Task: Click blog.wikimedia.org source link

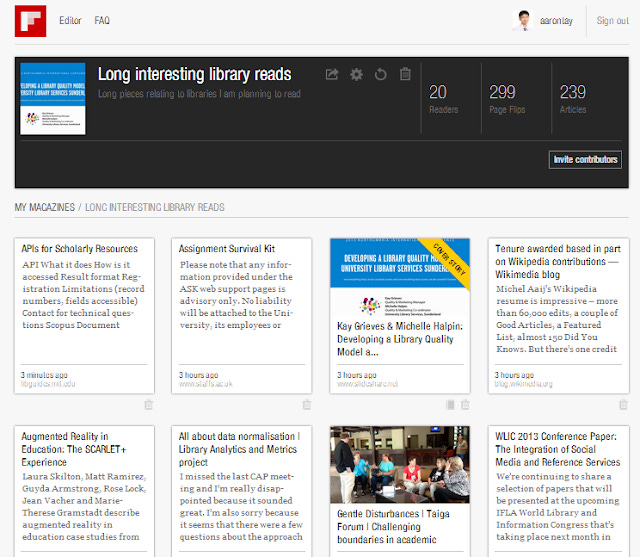Action: coord(524,384)
